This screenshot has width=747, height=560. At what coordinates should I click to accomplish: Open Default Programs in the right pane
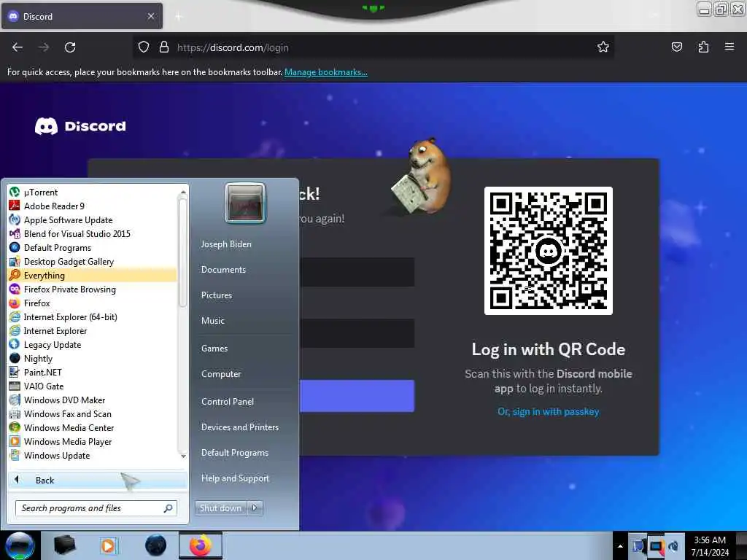(235, 453)
